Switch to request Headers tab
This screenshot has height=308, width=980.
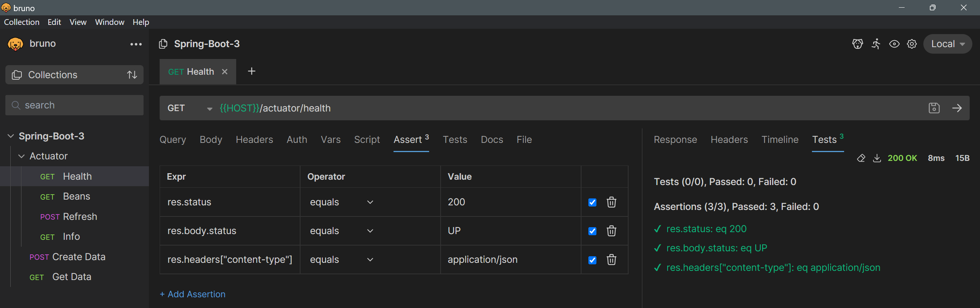[x=254, y=139]
